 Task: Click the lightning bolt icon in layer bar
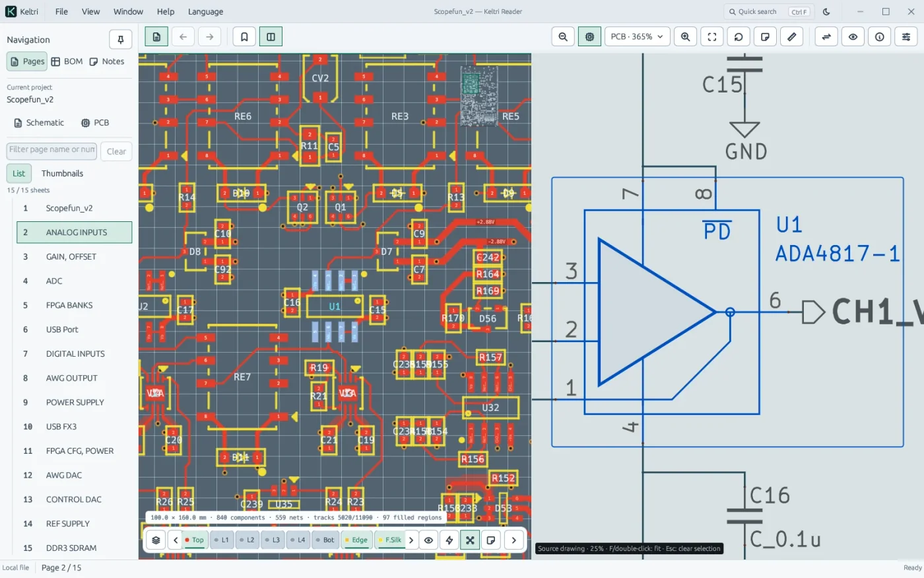pyautogui.click(x=449, y=540)
